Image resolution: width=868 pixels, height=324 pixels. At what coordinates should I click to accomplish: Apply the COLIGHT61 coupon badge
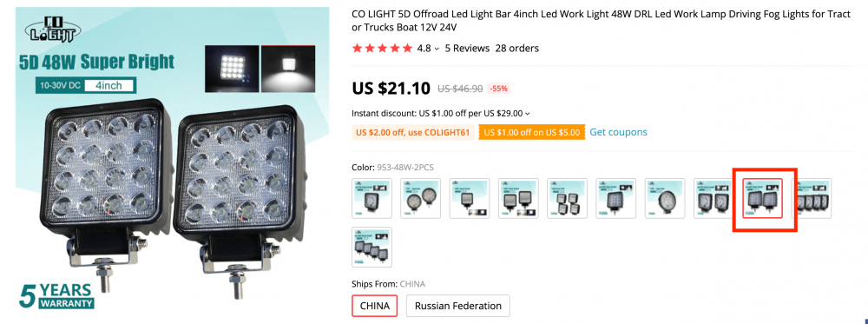tap(412, 132)
